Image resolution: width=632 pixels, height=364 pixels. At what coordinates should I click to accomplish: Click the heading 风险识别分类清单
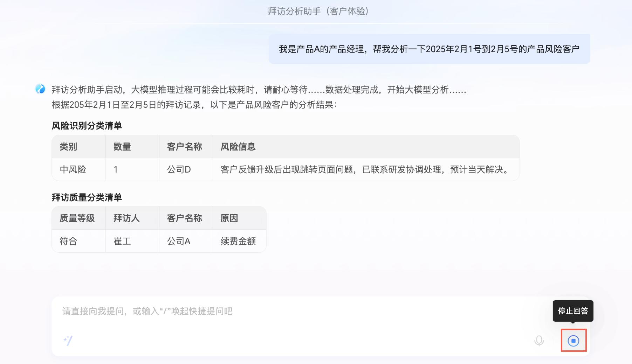tap(87, 126)
